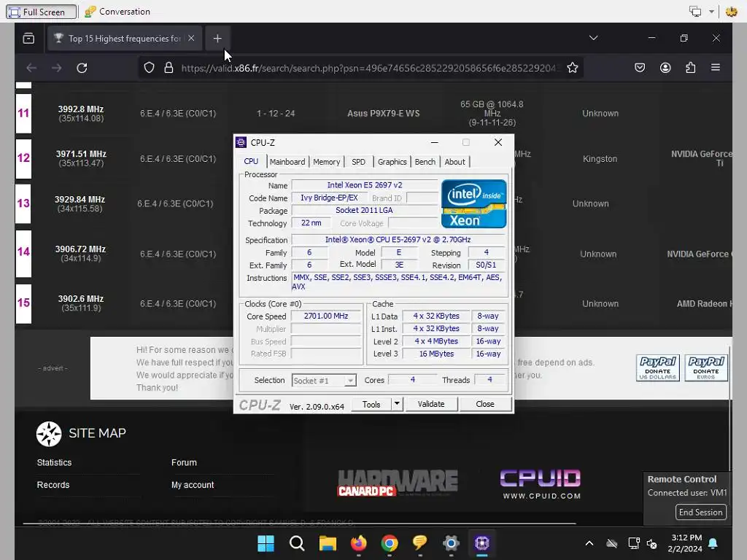
Task: Reload the current page
Action: pos(82,68)
